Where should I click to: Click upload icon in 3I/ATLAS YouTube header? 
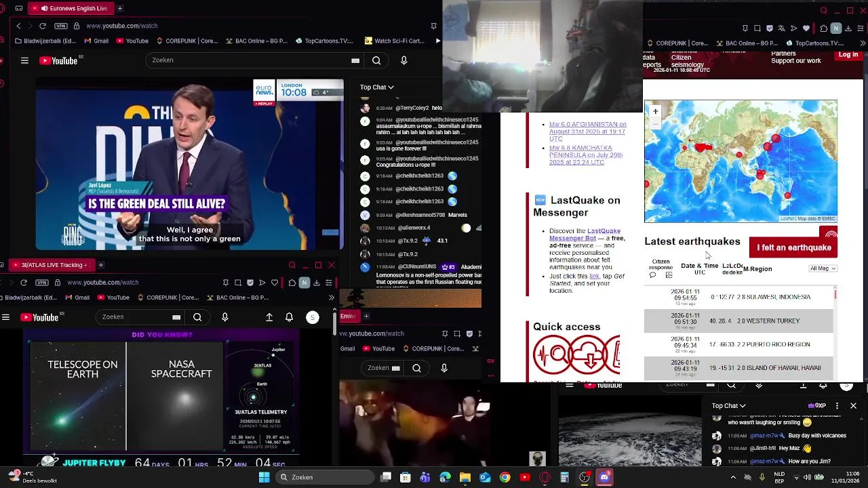(x=269, y=317)
